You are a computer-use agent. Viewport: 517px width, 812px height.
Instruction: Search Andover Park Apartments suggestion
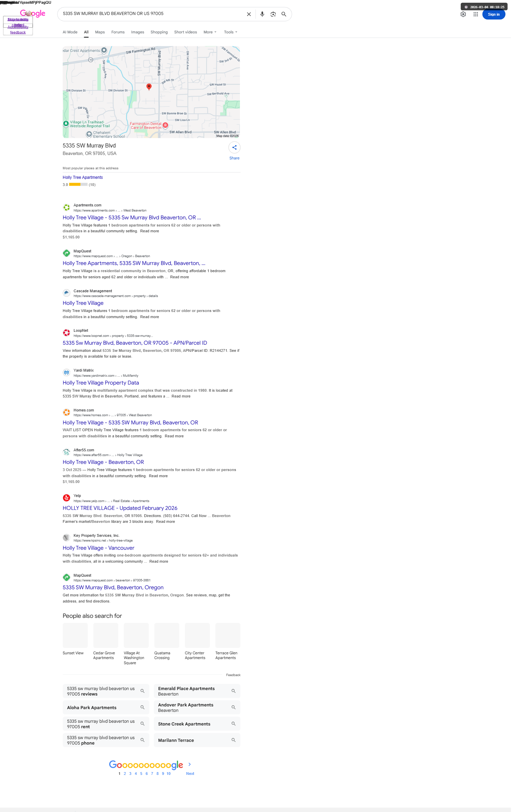pyautogui.click(x=197, y=707)
